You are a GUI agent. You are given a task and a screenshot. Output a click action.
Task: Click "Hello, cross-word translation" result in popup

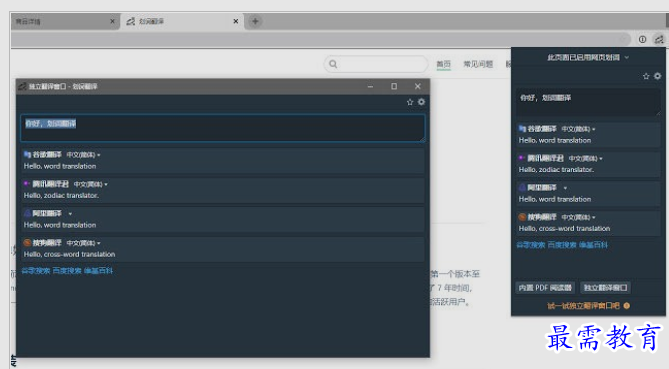coord(564,229)
